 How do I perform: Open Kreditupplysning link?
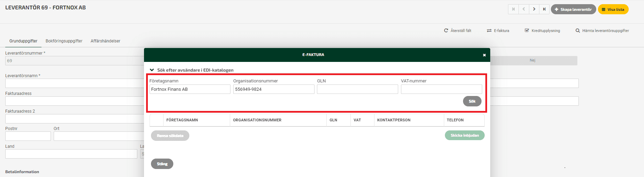542,31
